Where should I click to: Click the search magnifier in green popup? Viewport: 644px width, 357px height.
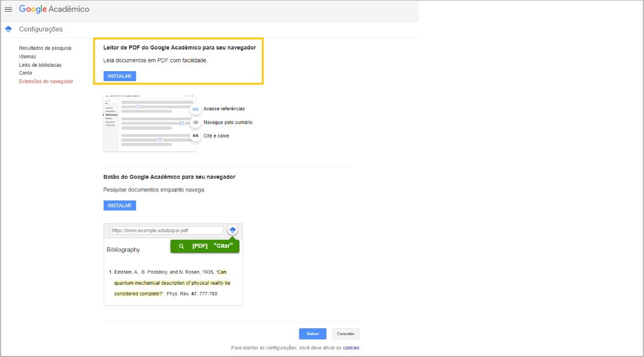[x=181, y=246]
